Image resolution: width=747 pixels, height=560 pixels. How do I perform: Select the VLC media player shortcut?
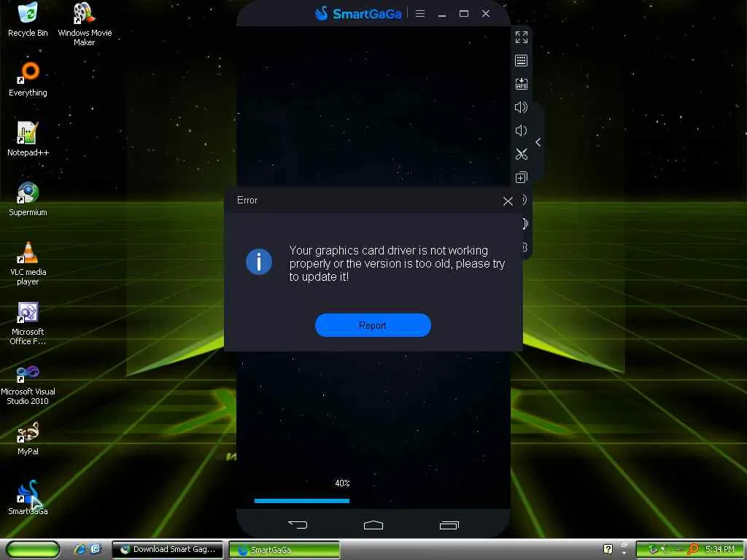tap(28, 262)
